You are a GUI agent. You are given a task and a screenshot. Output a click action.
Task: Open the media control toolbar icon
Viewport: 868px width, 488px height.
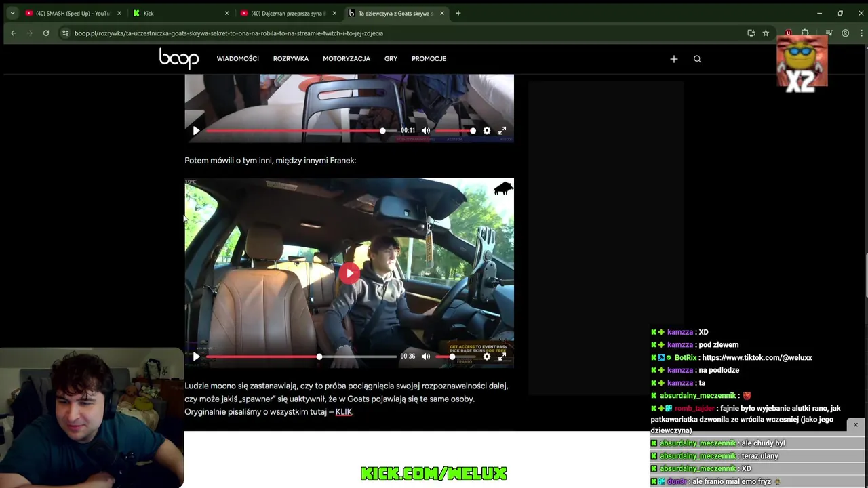pyautogui.click(x=829, y=33)
